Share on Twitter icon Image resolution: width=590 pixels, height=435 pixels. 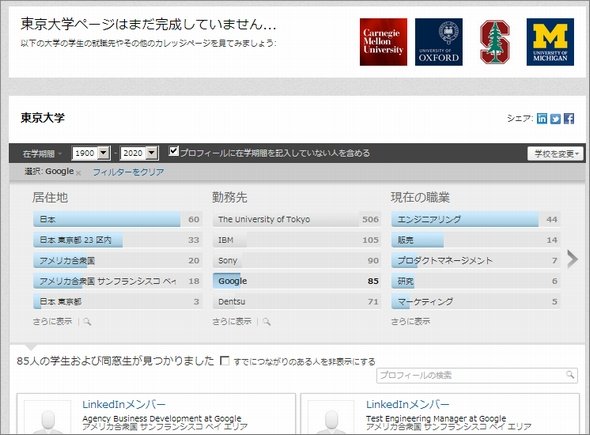(x=555, y=119)
